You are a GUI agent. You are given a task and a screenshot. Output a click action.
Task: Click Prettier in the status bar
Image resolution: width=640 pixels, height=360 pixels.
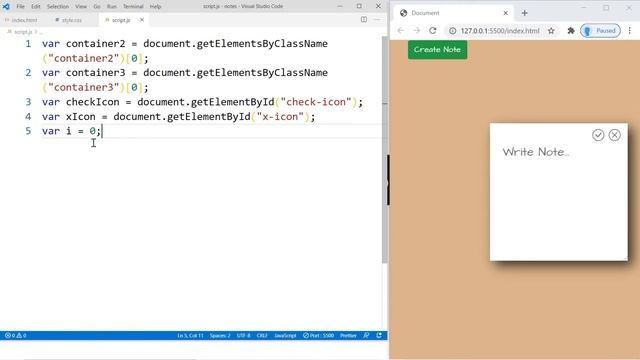[348, 336]
